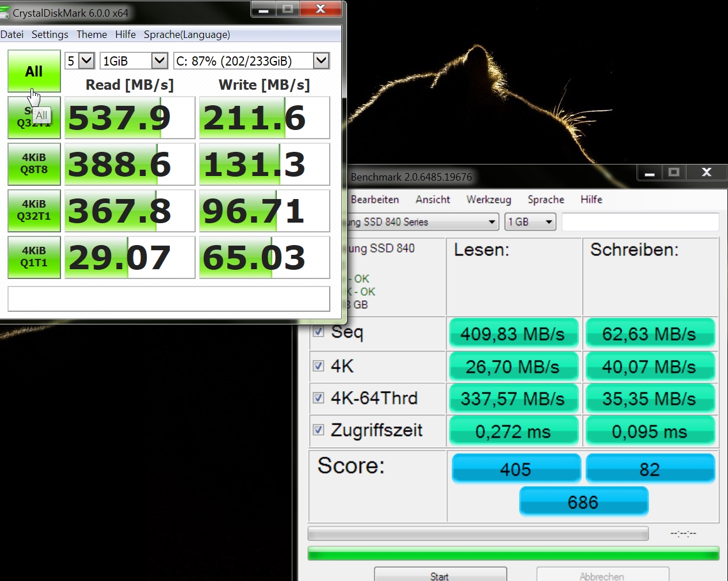Image resolution: width=728 pixels, height=581 pixels.
Task: Open the 1 GB size dropdown in AS SSD
Action: [530, 222]
